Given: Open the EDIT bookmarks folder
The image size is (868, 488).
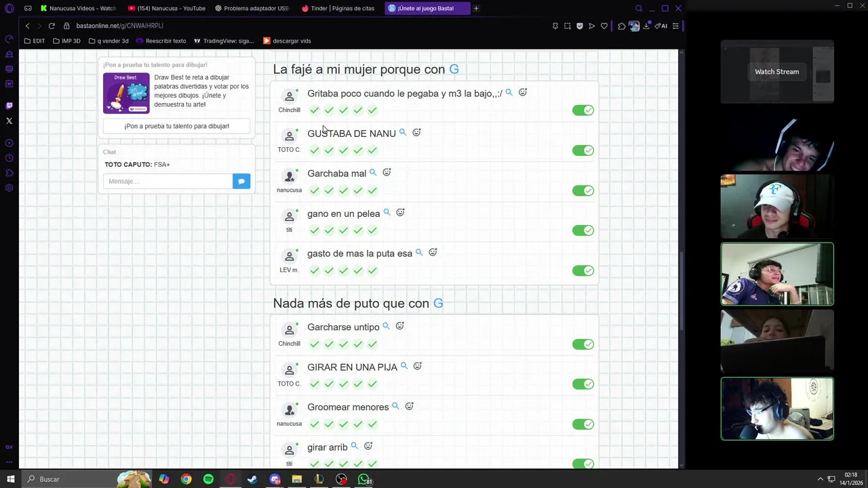Looking at the screenshot, I should (35, 41).
